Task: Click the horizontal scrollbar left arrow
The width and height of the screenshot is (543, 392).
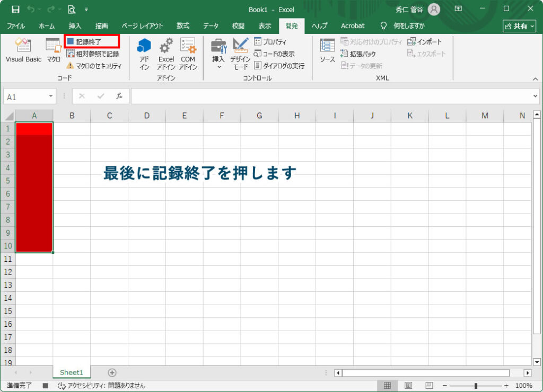Action: [x=338, y=373]
